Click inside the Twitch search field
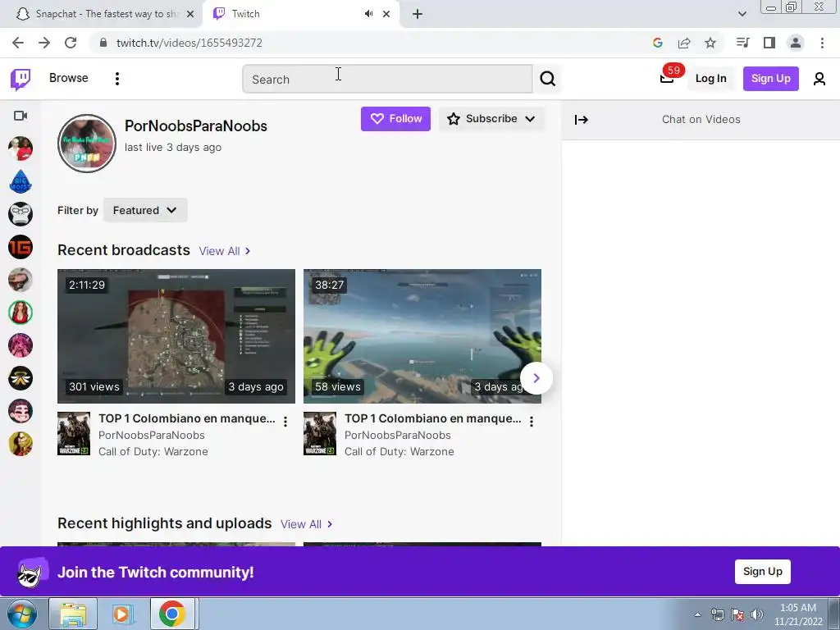This screenshot has height=630, width=840. (387, 80)
